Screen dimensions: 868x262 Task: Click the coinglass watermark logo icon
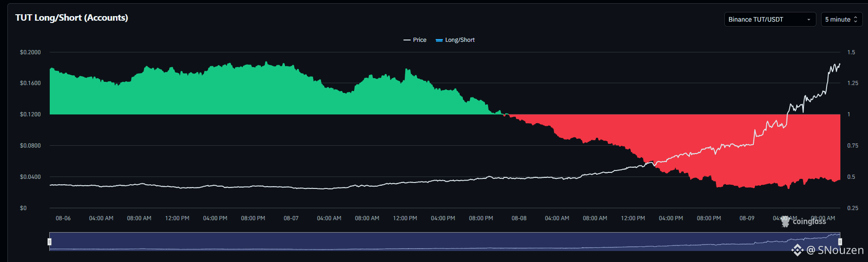(x=786, y=222)
